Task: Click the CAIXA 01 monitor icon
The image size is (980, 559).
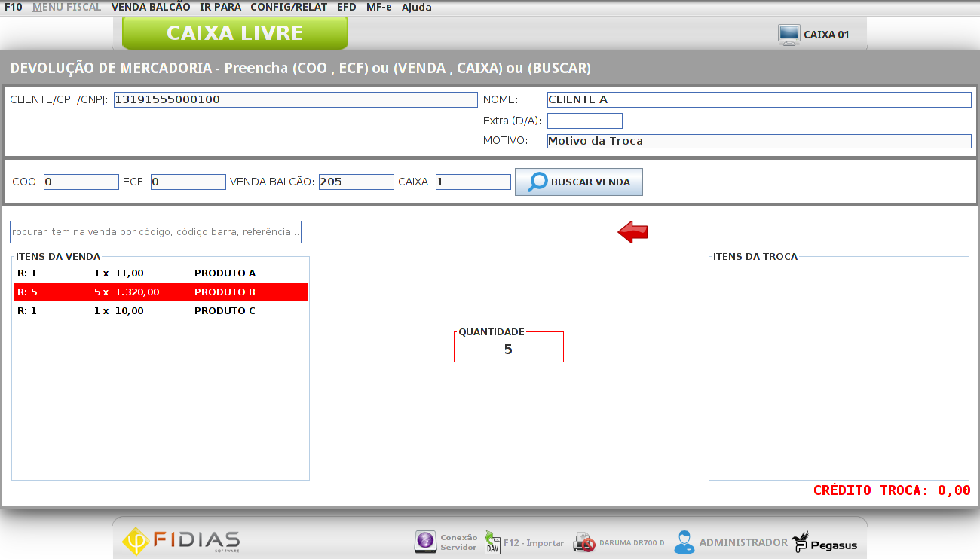Action: click(x=789, y=35)
